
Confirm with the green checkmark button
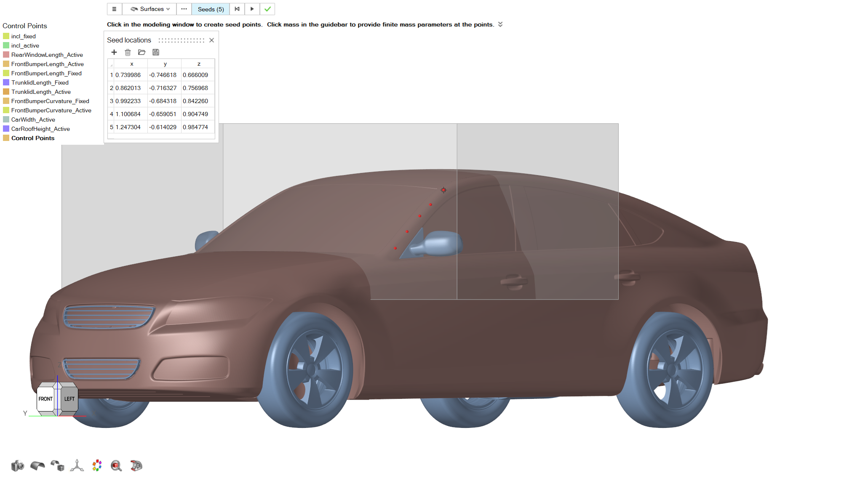coord(267,9)
